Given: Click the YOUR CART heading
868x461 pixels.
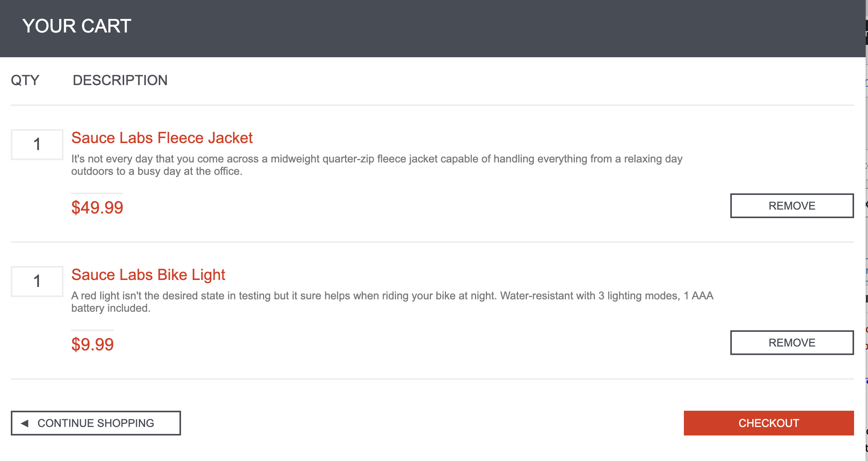Looking at the screenshot, I should point(77,26).
